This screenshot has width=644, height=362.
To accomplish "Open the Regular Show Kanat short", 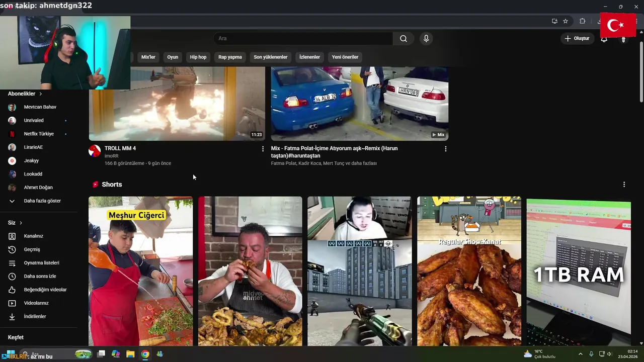I will pos(469,271).
